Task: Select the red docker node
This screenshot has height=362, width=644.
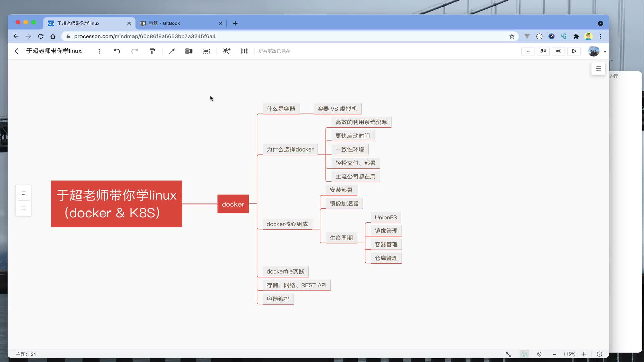Action: [x=233, y=204]
